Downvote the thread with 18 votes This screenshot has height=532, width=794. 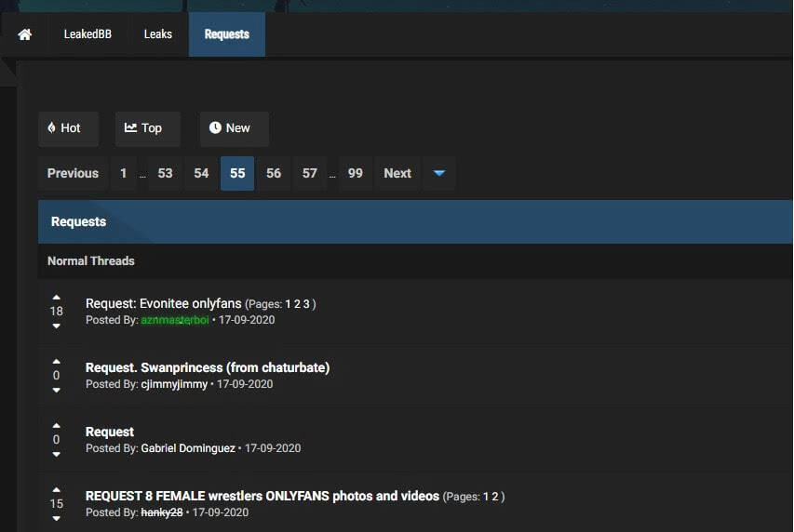point(56,326)
